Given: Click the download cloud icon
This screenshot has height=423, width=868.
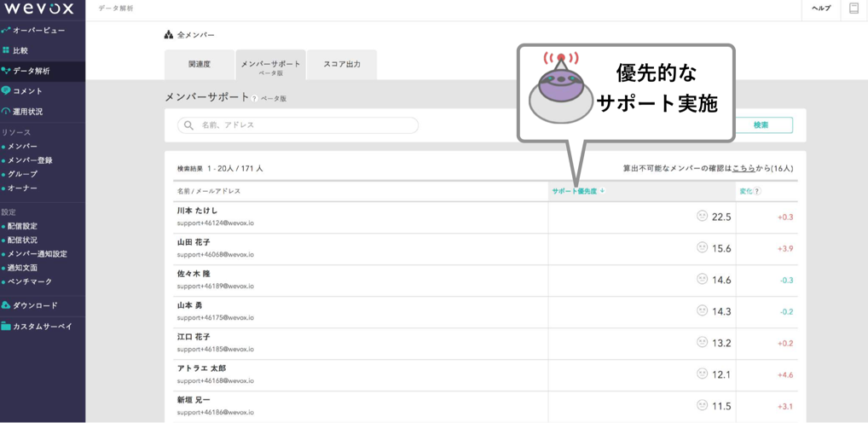Looking at the screenshot, I should (6, 305).
